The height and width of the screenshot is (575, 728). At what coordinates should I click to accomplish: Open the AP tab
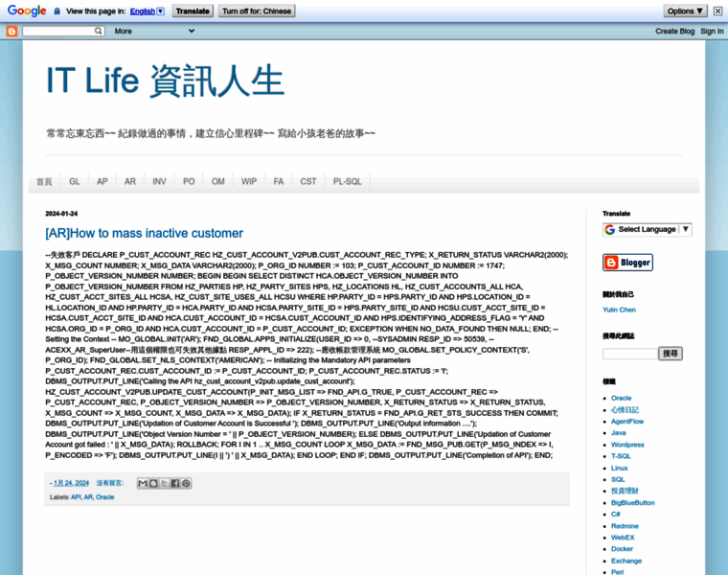tap(102, 181)
